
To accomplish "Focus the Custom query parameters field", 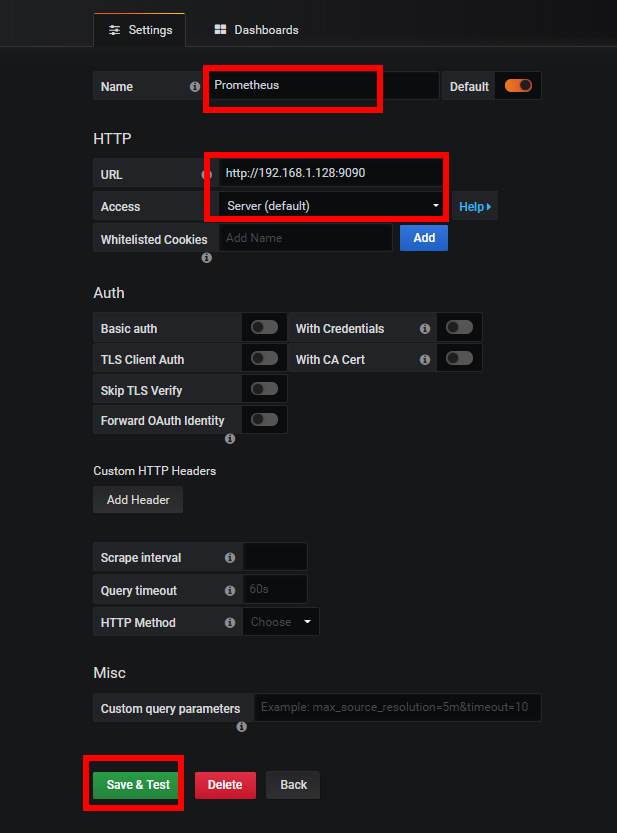I will pos(398,708).
